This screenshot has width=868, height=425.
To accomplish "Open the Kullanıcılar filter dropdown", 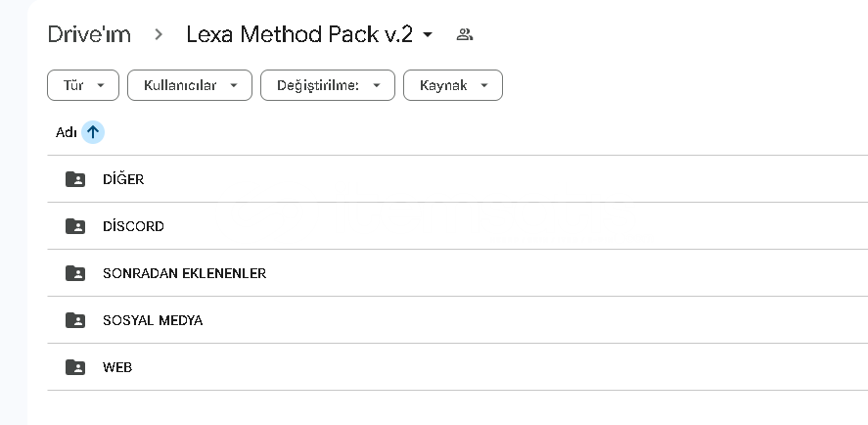I will (x=190, y=85).
